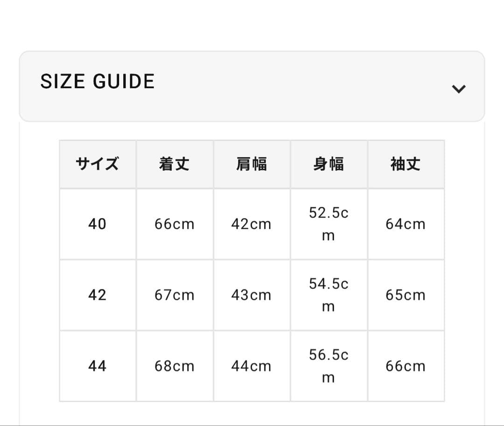The height and width of the screenshot is (426, 504).
Task: Click the 66cm length cell for size 40
Action: [175, 224]
